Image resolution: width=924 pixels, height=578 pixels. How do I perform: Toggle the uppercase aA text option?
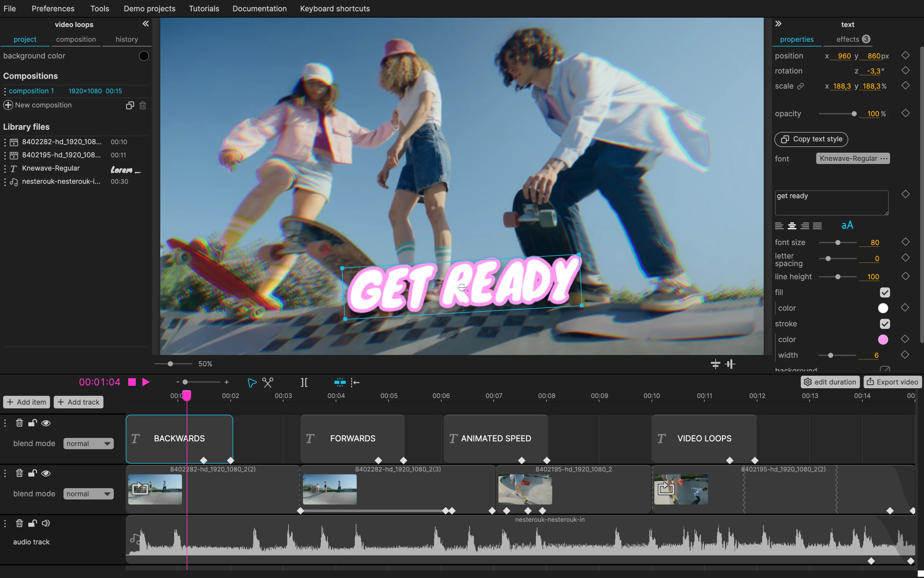click(x=847, y=225)
